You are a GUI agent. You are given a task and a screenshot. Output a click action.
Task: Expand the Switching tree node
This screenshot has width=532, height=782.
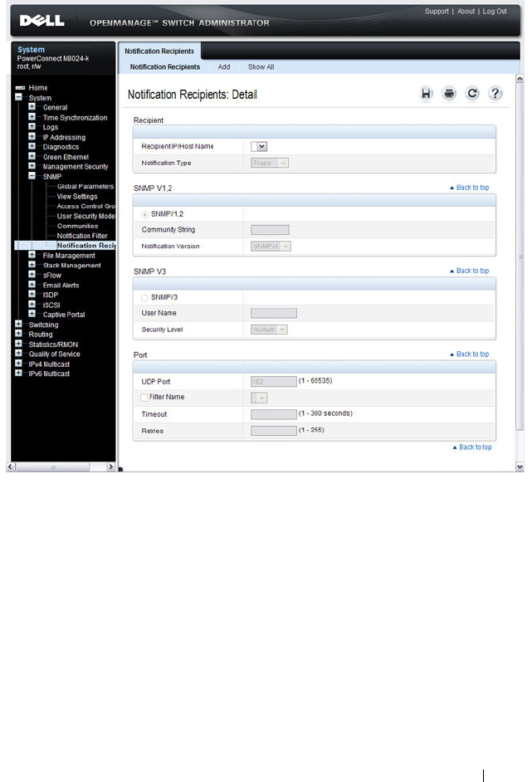tap(18, 324)
